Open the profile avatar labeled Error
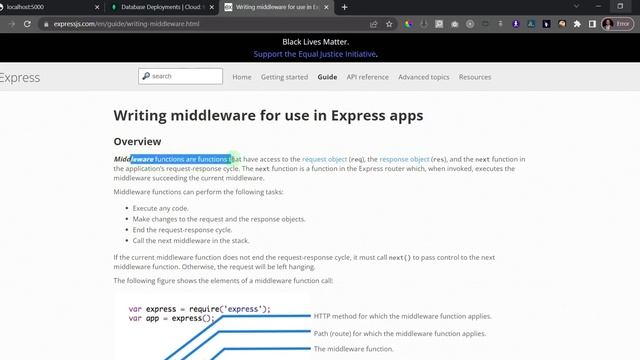 point(617,24)
